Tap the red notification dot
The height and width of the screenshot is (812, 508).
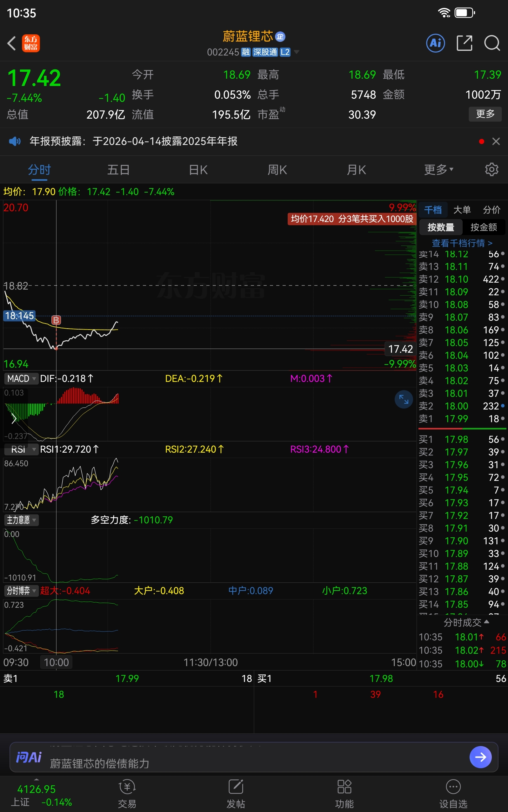[x=481, y=141]
